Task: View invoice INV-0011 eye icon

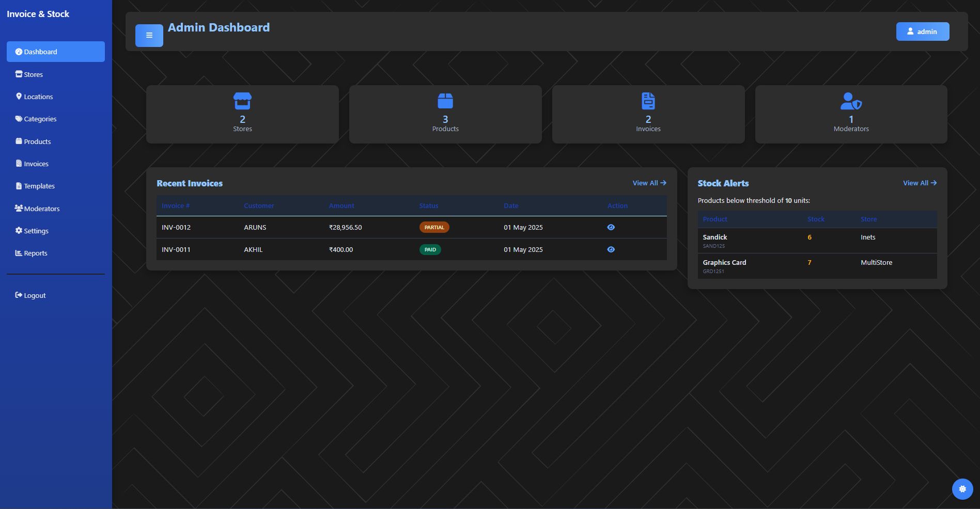Action: (611, 249)
